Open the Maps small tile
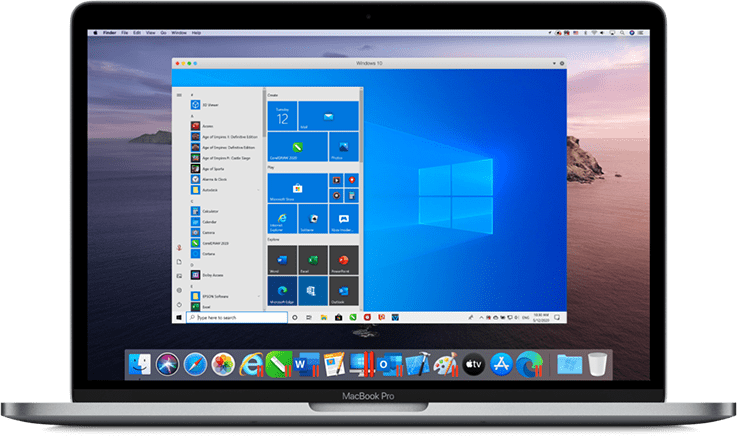737x437 pixels. pyautogui.click(x=352, y=180)
